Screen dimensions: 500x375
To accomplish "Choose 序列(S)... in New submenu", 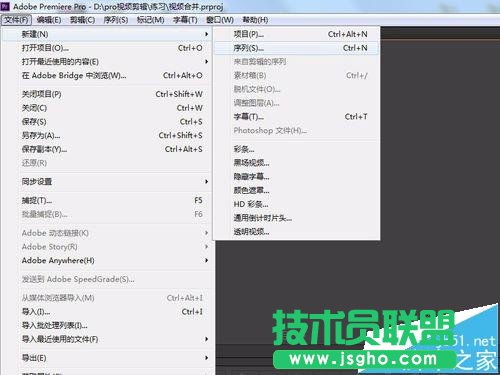I will coord(296,48).
